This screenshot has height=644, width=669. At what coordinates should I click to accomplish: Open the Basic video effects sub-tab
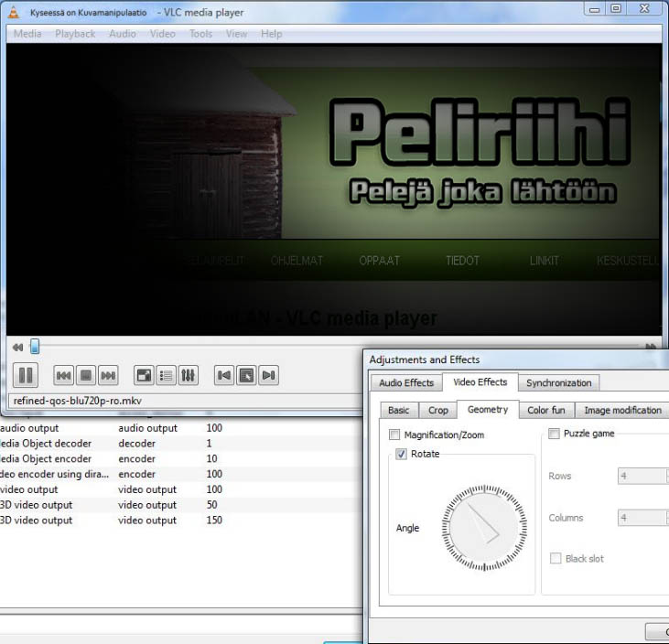[398, 411]
